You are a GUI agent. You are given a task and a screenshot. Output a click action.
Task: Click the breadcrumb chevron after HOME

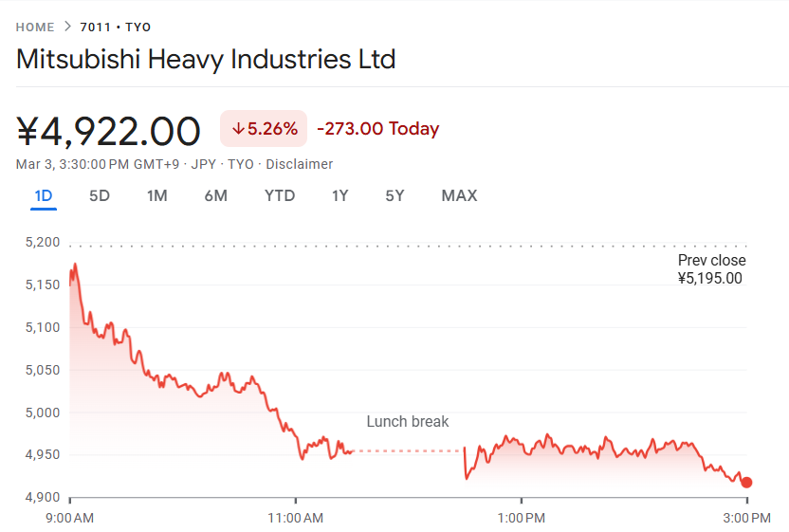click(x=67, y=27)
